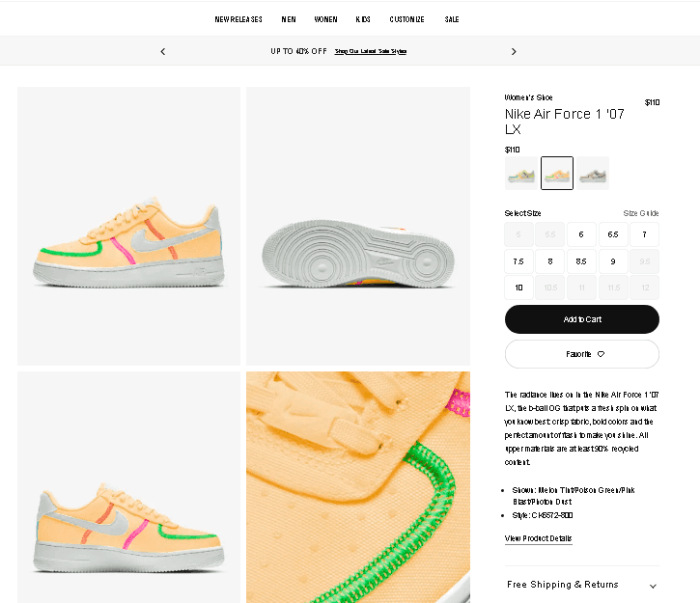Add shoe to favorites with Favorite button
Screen dimensions: 700x603
[x=581, y=354]
